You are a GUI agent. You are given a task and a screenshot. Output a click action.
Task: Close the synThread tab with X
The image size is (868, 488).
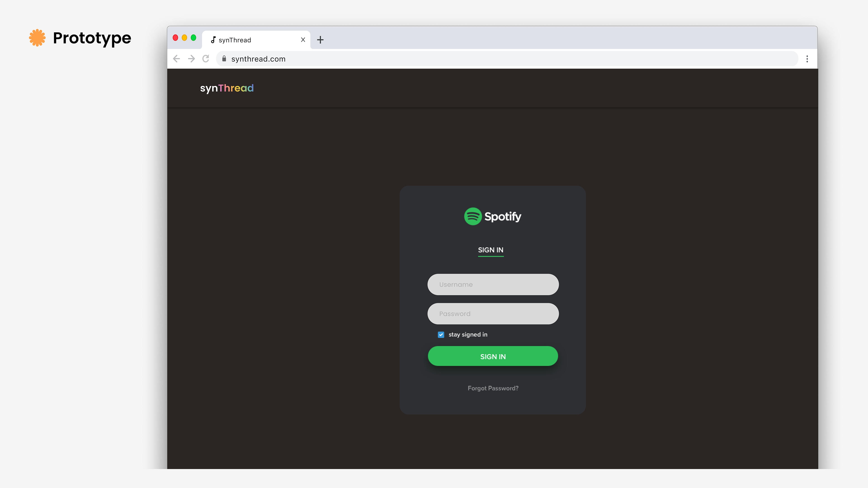[x=303, y=40]
